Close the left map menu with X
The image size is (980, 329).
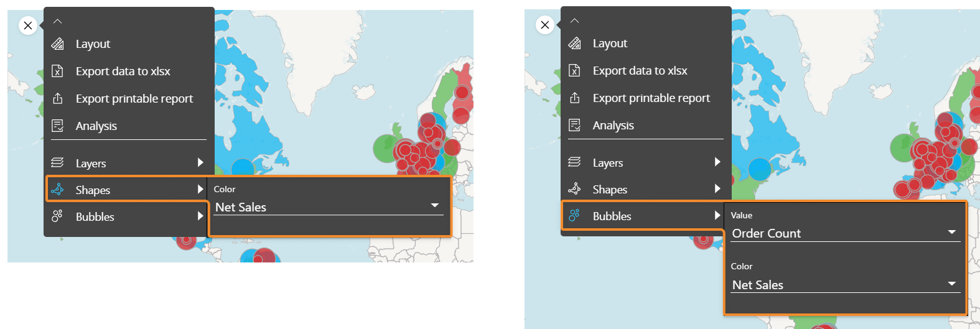click(28, 25)
